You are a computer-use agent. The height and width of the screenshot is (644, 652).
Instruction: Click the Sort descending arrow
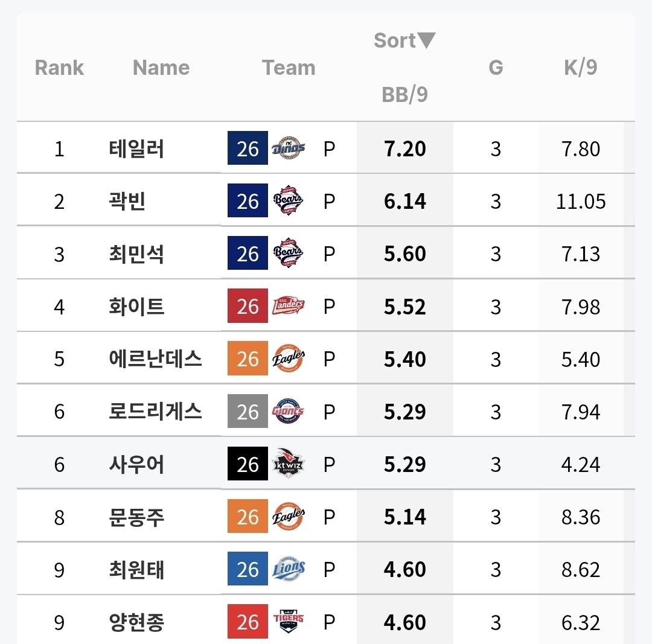426,40
